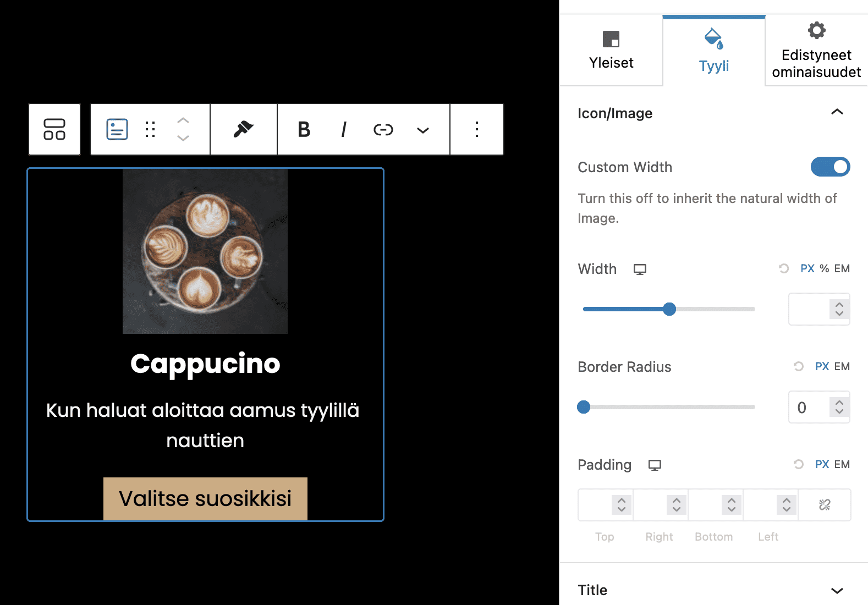
Task: Insert a link with the link icon
Action: [x=383, y=130]
